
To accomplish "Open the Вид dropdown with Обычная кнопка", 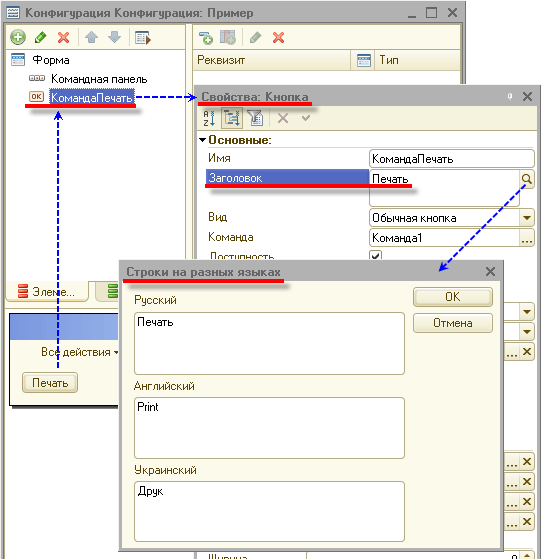I will (x=527, y=217).
